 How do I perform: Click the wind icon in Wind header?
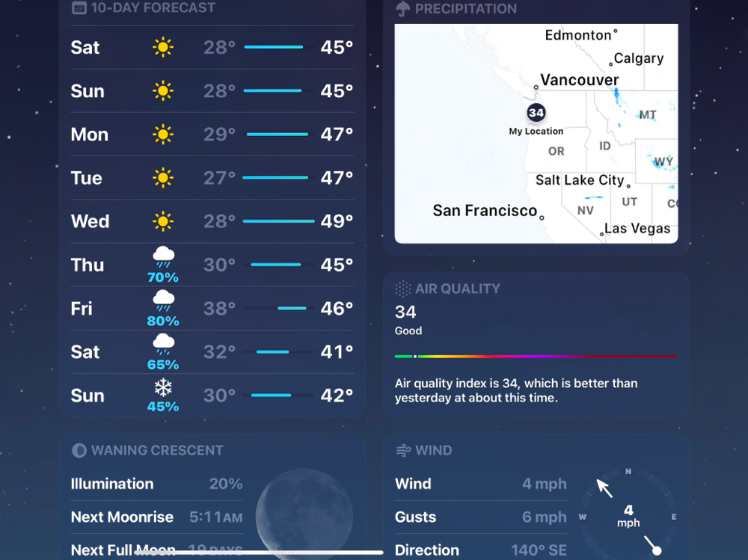click(403, 450)
